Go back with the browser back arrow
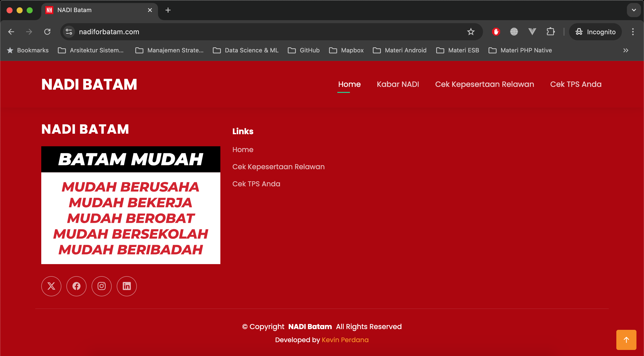 click(x=11, y=32)
